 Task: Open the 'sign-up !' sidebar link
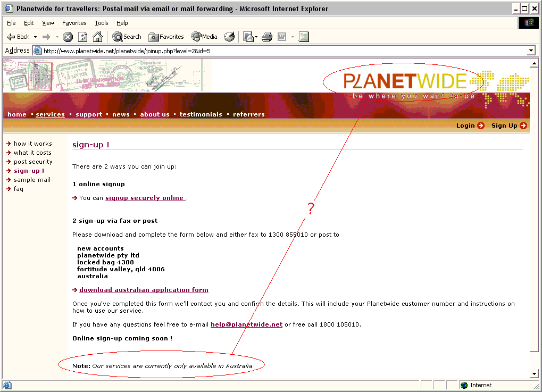29,171
